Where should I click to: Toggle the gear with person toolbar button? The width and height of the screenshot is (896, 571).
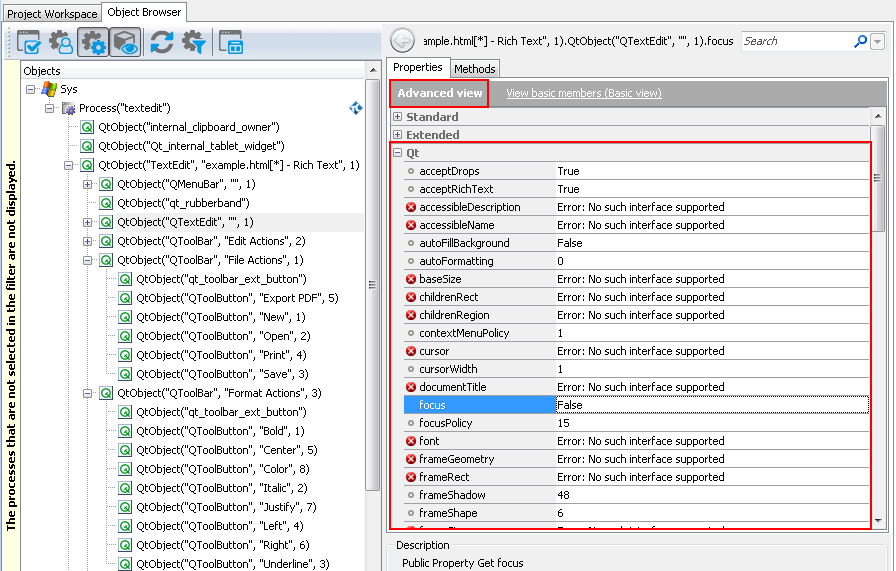click(x=61, y=42)
